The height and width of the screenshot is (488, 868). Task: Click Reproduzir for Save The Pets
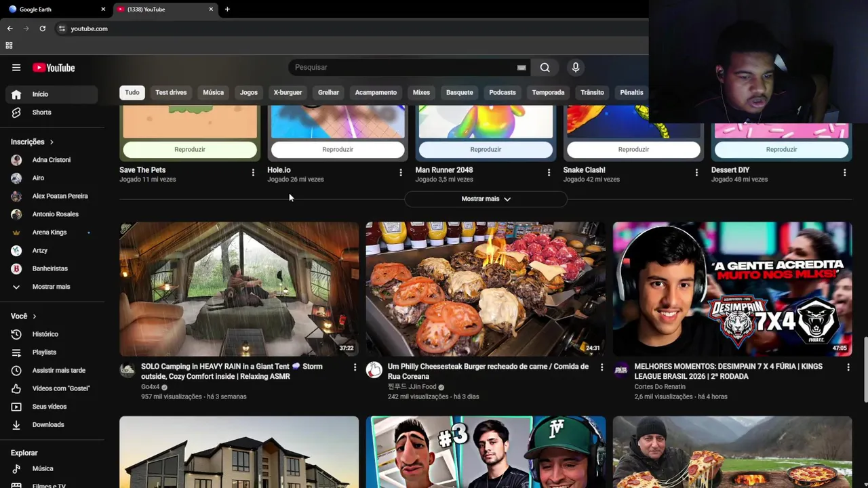click(190, 149)
